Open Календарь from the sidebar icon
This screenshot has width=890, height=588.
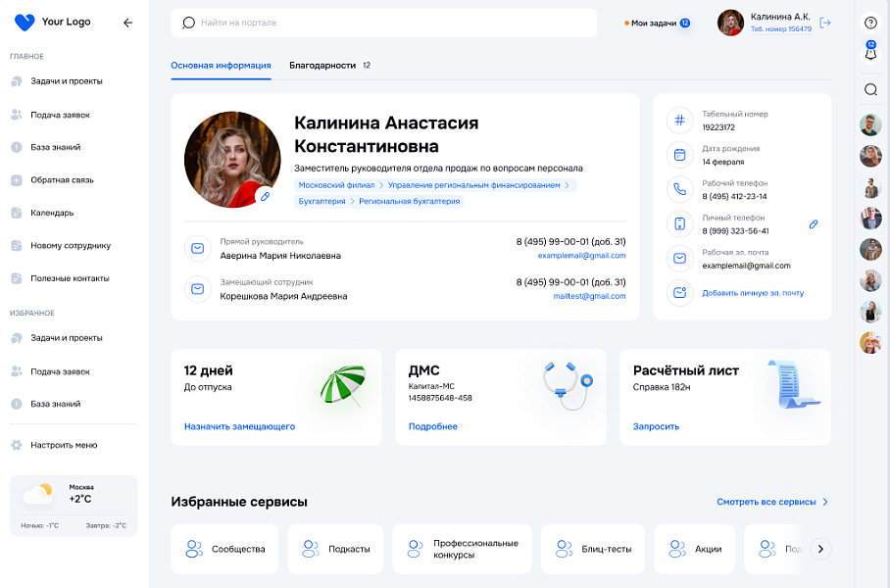click(x=16, y=213)
